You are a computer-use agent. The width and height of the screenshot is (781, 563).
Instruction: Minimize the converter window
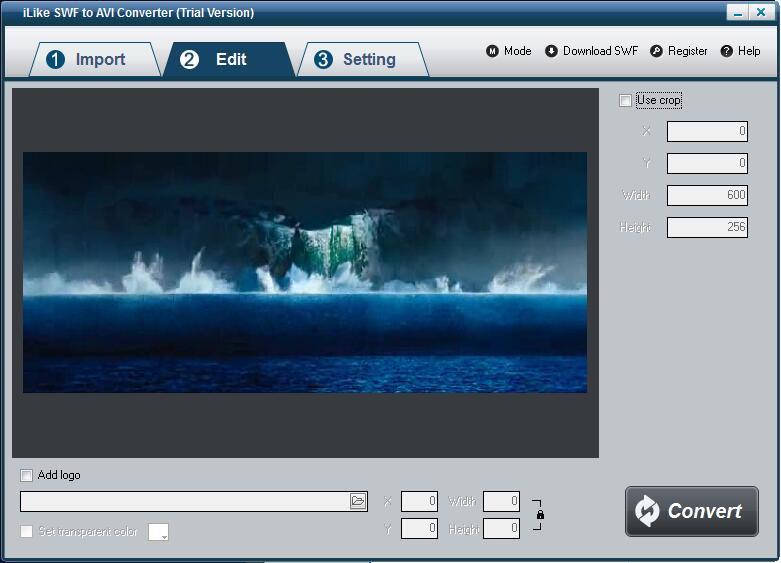pos(738,12)
